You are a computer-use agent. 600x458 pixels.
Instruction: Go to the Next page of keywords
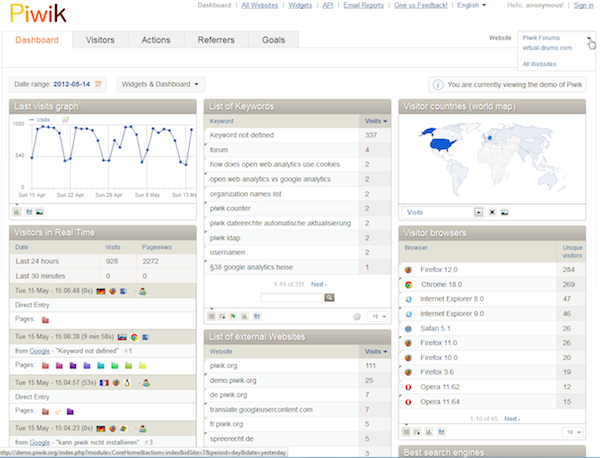tap(318, 284)
